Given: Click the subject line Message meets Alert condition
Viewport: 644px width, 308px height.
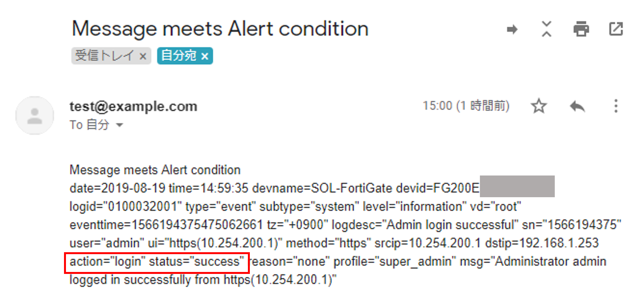Looking at the screenshot, I should point(220,29).
